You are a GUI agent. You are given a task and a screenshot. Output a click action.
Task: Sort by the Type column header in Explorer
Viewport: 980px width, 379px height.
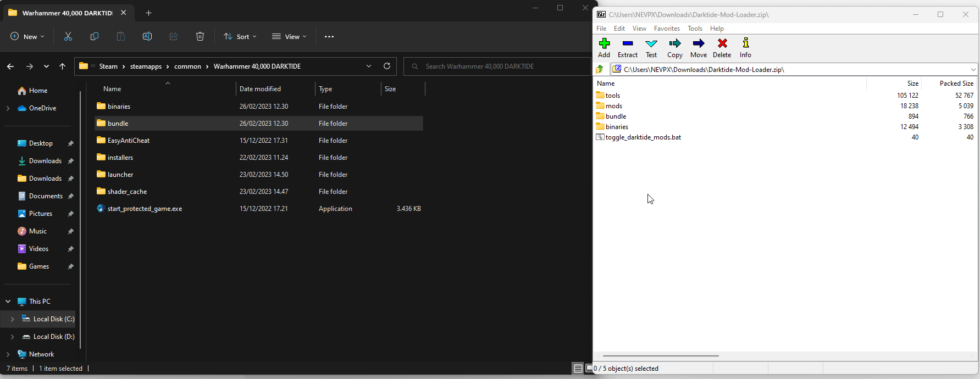click(348, 88)
